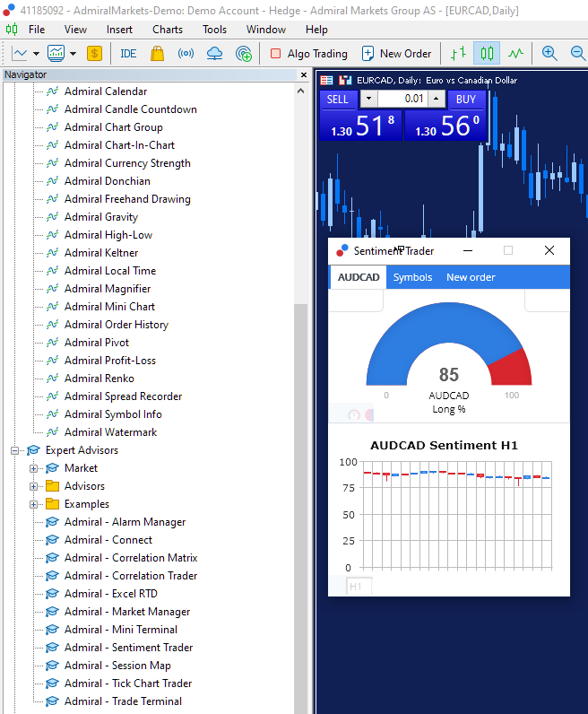Open the Market shopping bag icon
The width and height of the screenshot is (588, 714).
click(x=157, y=53)
